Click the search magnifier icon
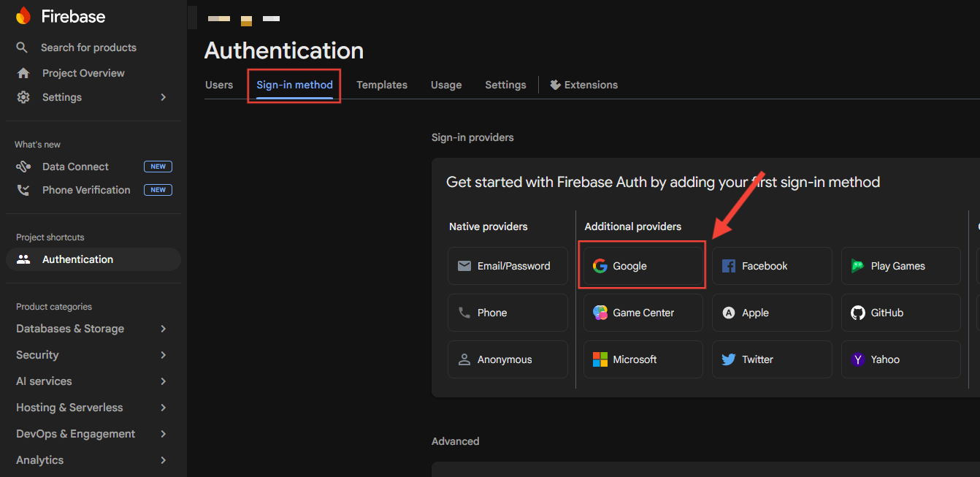 point(23,47)
